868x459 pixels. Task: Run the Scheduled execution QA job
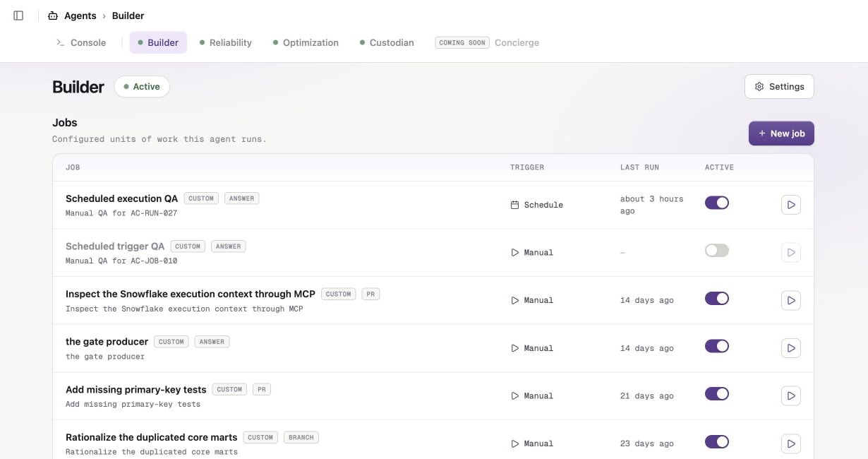pos(791,205)
